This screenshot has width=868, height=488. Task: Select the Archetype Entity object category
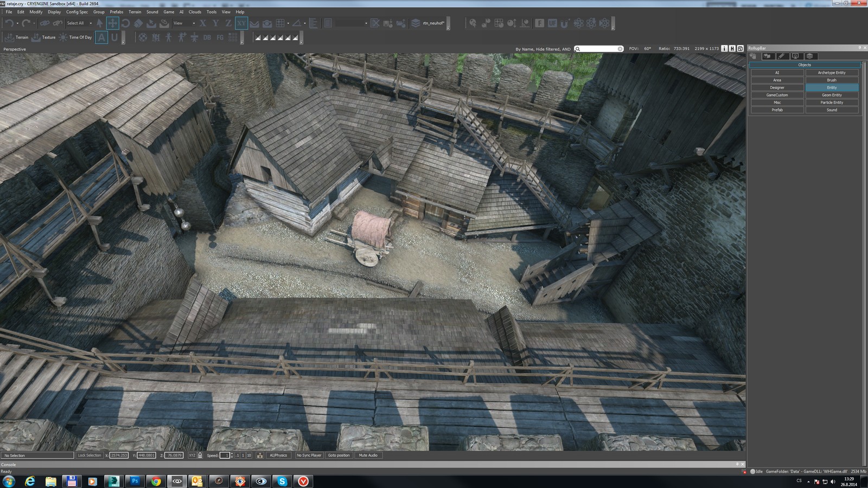click(832, 73)
